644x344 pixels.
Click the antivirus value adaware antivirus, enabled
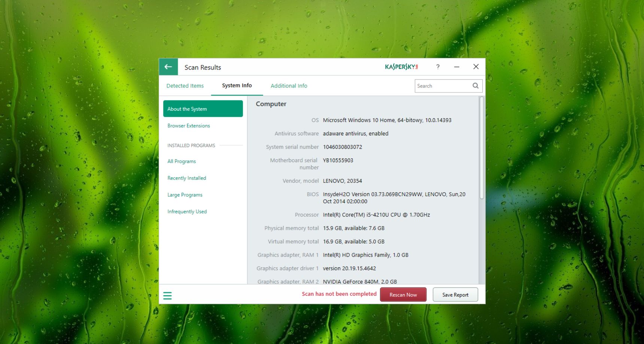[356, 133]
